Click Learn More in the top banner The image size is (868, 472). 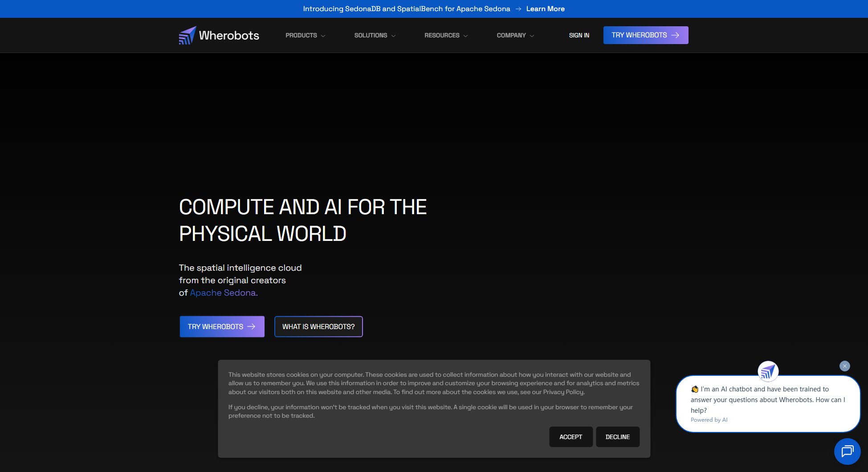click(545, 9)
